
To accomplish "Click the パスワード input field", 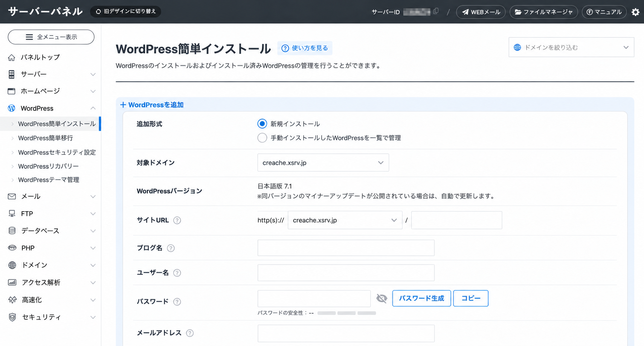I will coord(314,299).
